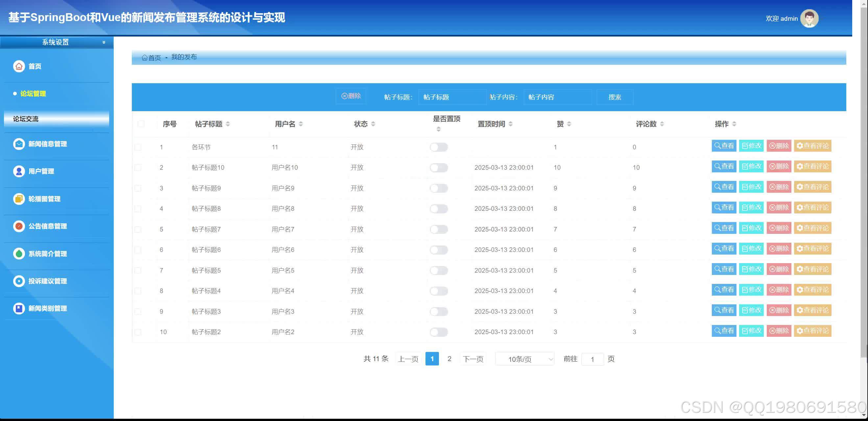The height and width of the screenshot is (421, 868).
Task: Collapse the 系统设置 section chevron
Action: click(103, 42)
